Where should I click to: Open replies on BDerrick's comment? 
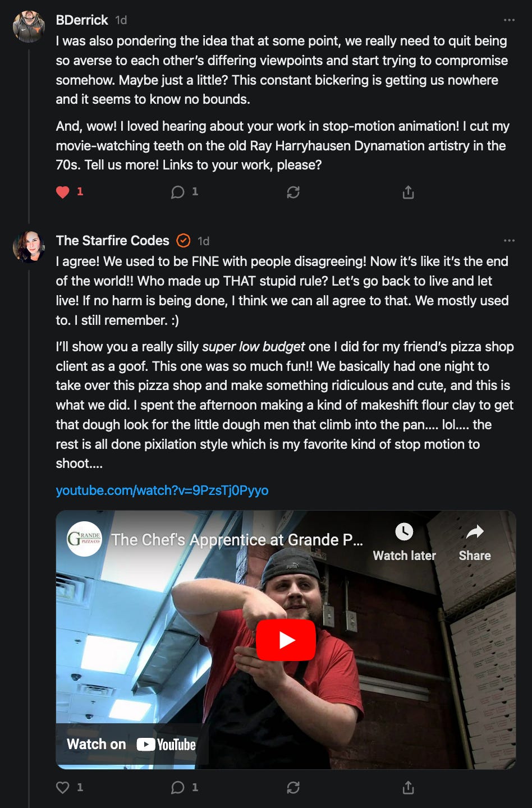coord(178,192)
